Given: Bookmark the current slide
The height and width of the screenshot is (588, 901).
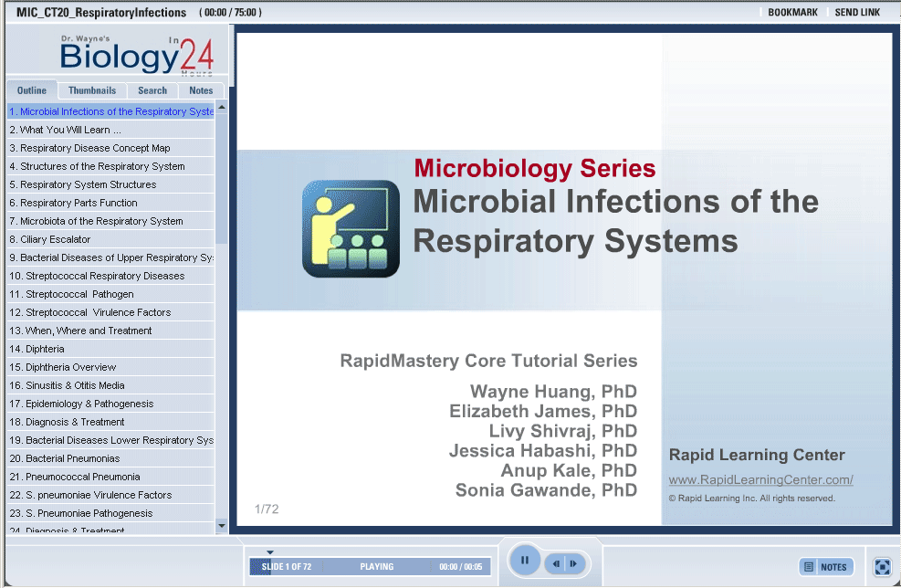Looking at the screenshot, I should [x=792, y=13].
